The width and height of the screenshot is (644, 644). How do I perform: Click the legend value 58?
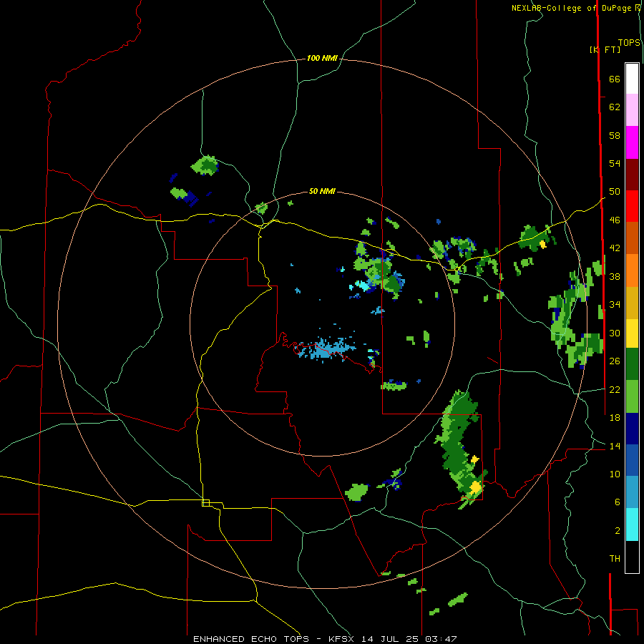click(615, 135)
